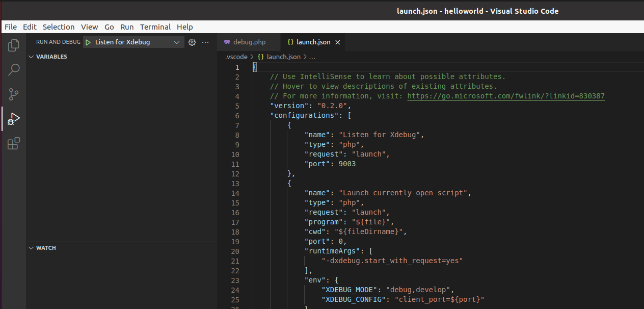Click "debug,develop" value
The height and width of the screenshot is (309, 644).
[419, 290]
